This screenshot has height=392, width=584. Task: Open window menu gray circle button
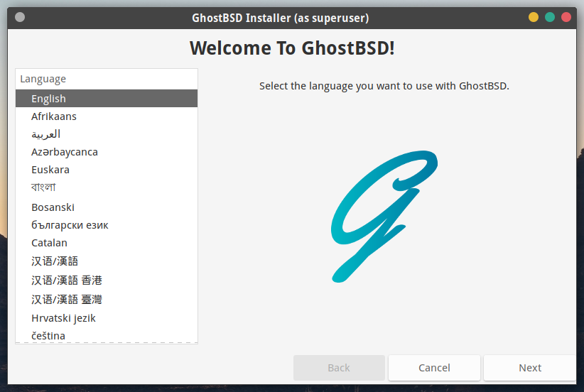pos(20,18)
